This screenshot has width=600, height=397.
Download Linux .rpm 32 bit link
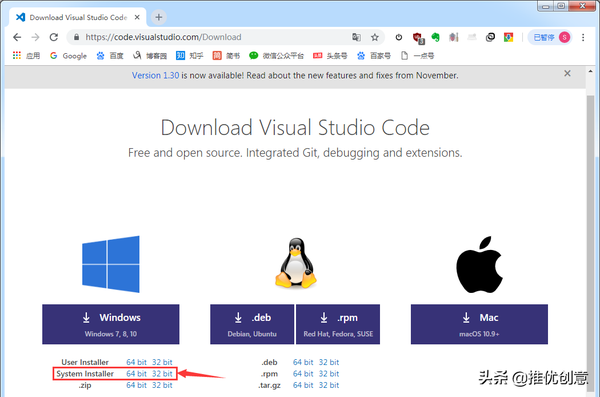329,374
